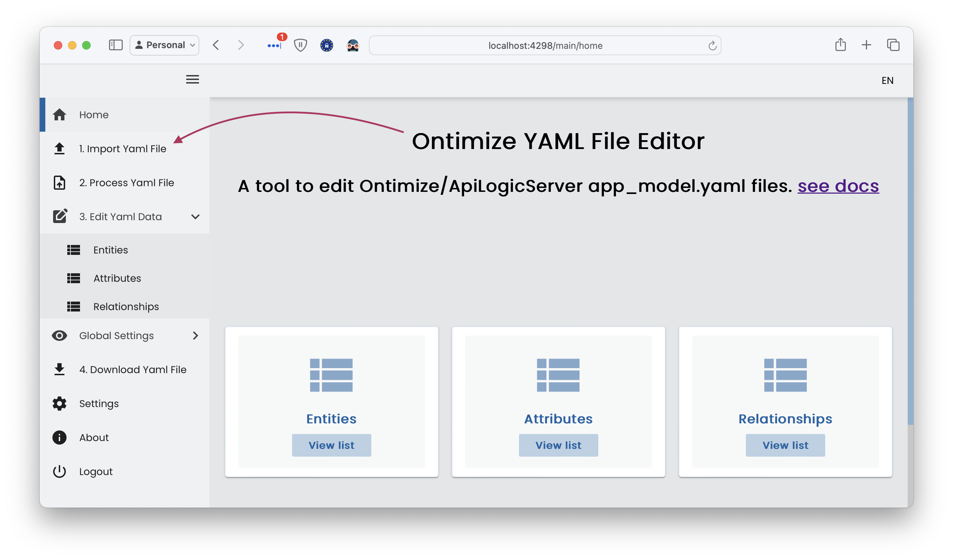Click the info icon beside About
This screenshot has height=560, width=953.
pos(59,438)
